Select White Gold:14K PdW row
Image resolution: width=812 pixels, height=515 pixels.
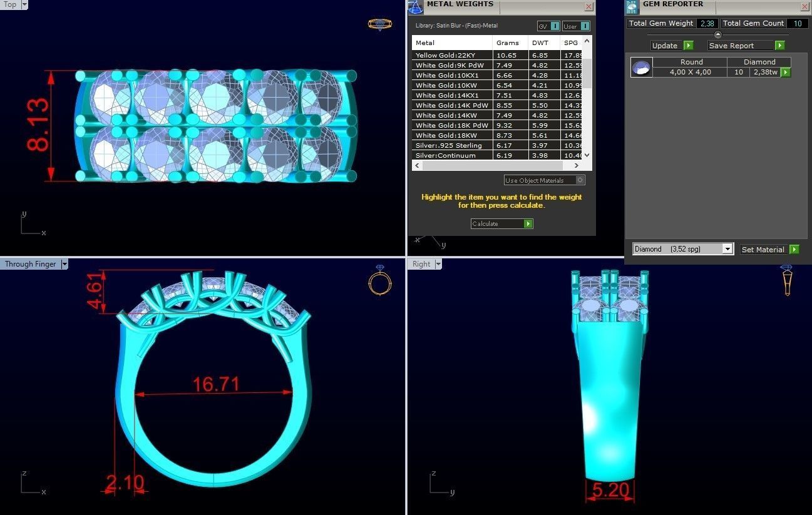click(497, 105)
